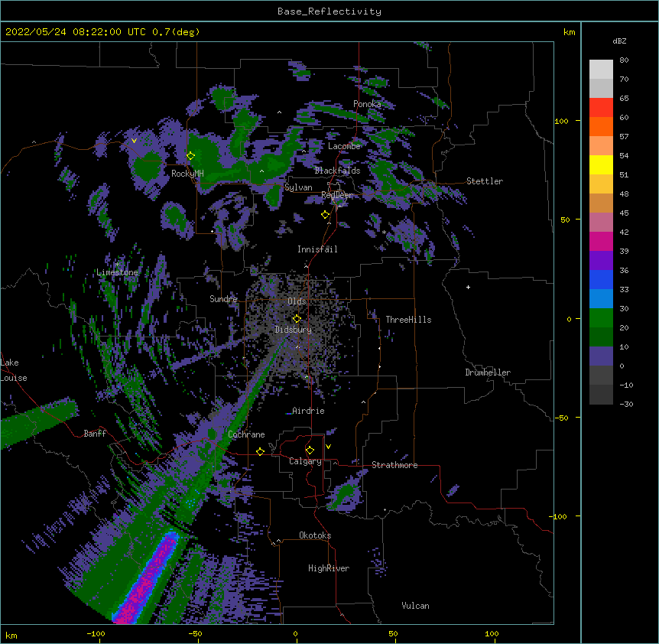The height and width of the screenshot is (644, 659).
Task: Click the Stettler town label
Action: (x=485, y=181)
